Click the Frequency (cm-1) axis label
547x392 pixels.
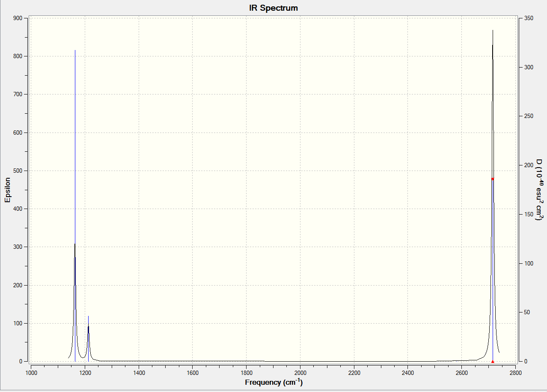[273, 382]
